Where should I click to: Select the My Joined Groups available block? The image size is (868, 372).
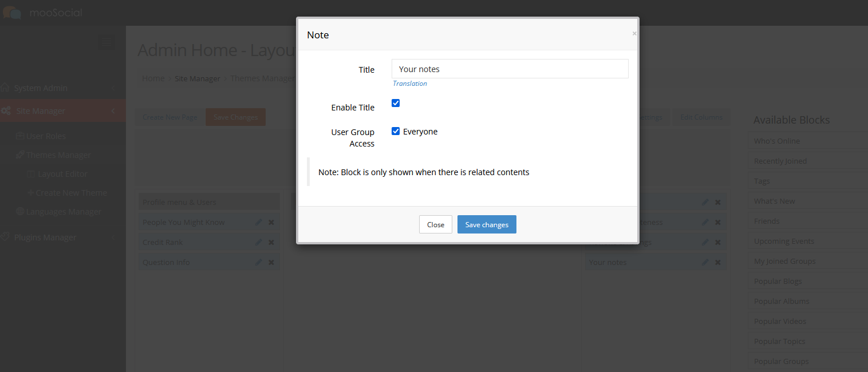click(x=807, y=261)
